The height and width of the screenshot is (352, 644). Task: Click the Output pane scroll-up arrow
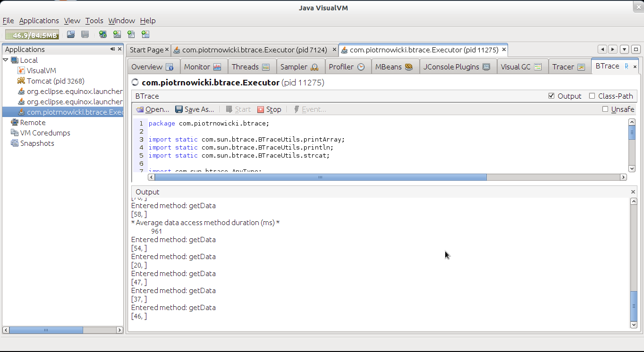[633, 201]
